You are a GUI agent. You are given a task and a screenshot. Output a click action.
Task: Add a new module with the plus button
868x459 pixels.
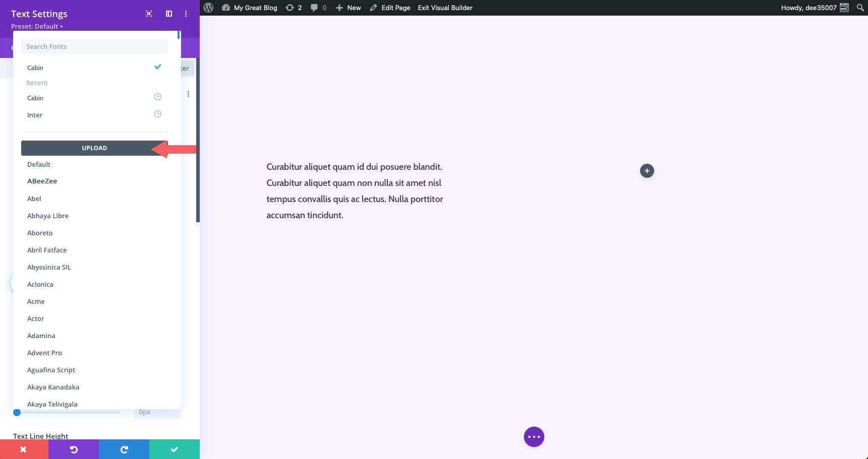pos(647,171)
